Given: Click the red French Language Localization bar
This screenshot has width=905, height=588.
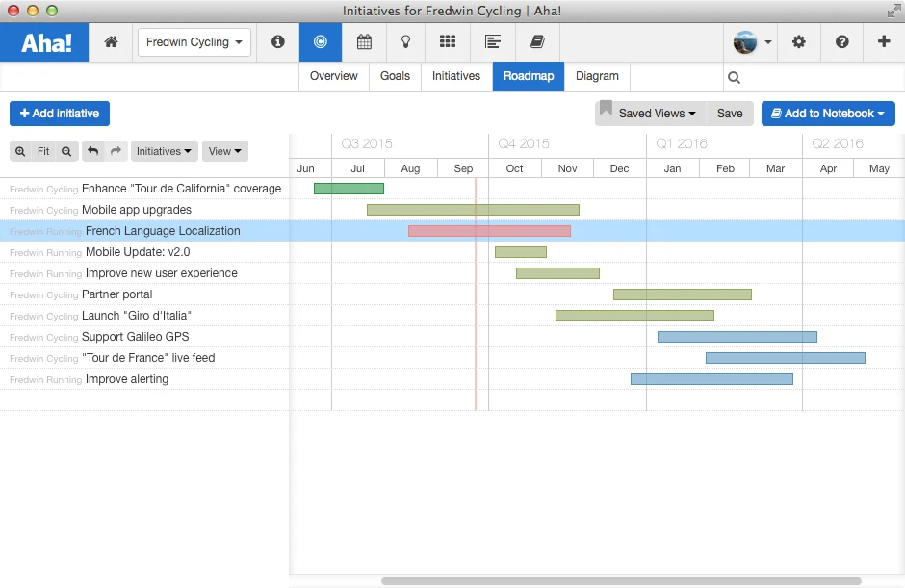Looking at the screenshot, I should point(489,231).
